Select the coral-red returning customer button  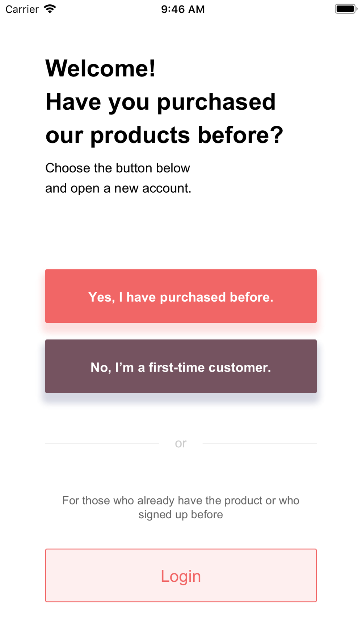181,296
